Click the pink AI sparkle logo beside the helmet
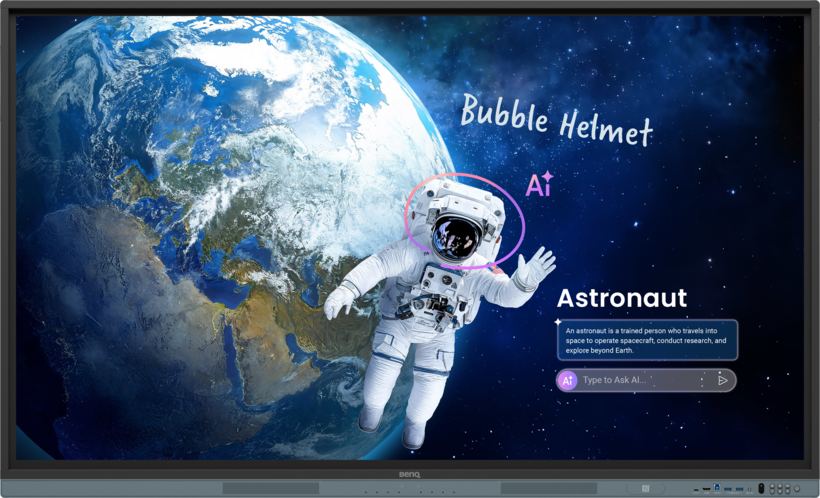This screenshot has height=498, width=820. click(539, 184)
